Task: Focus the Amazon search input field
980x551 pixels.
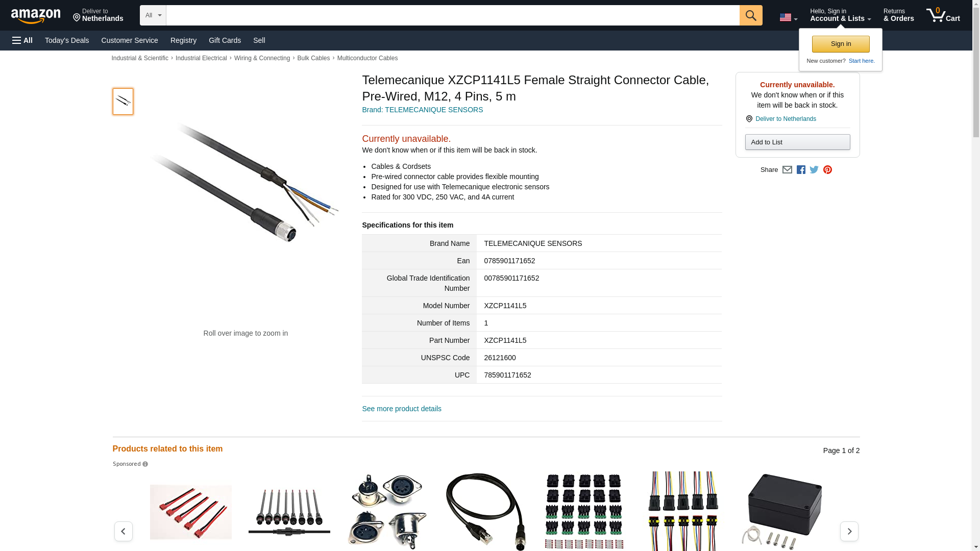Action: [x=453, y=15]
